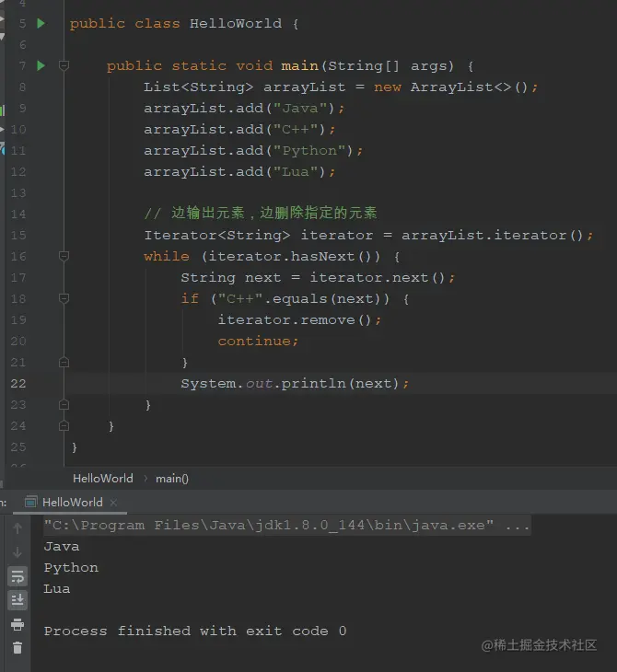Click the if ("C++".equals(next)) condition
This screenshot has width=617, height=672.
[x=295, y=298]
